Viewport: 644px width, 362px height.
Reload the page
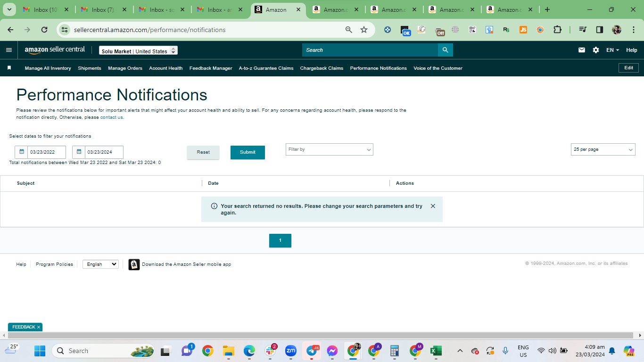point(44,30)
